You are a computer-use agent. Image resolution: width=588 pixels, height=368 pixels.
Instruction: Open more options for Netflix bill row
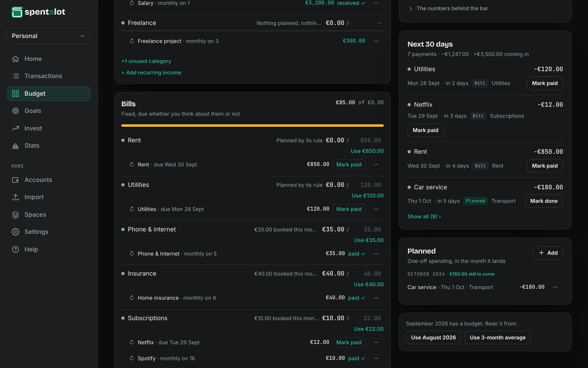(x=376, y=342)
